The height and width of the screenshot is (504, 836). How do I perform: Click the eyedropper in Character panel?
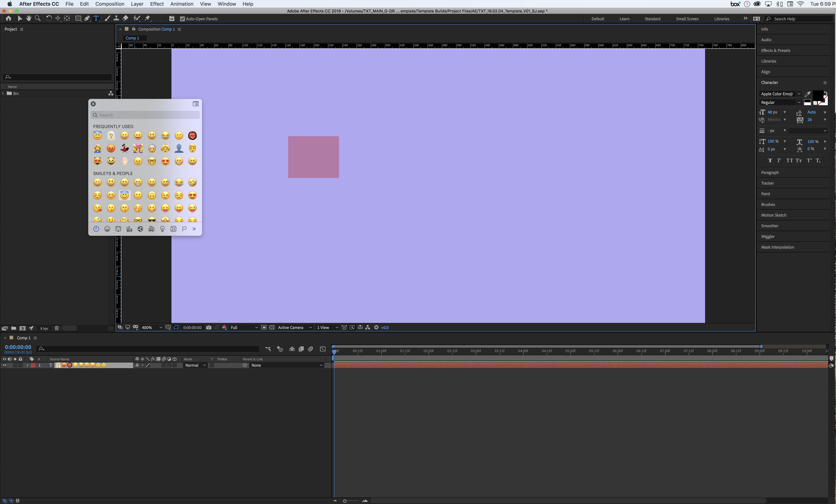click(x=808, y=94)
